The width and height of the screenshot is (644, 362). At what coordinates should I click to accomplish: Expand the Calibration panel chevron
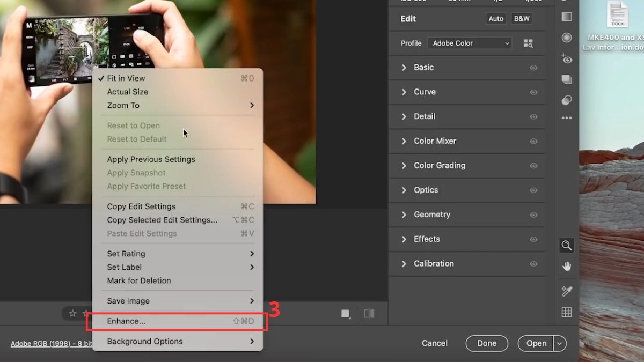pyautogui.click(x=404, y=264)
